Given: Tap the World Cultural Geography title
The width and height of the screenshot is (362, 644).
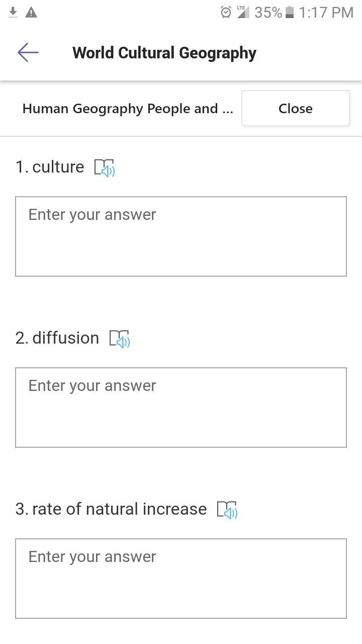Looking at the screenshot, I should pyautogui.click(x=164, y=53).
